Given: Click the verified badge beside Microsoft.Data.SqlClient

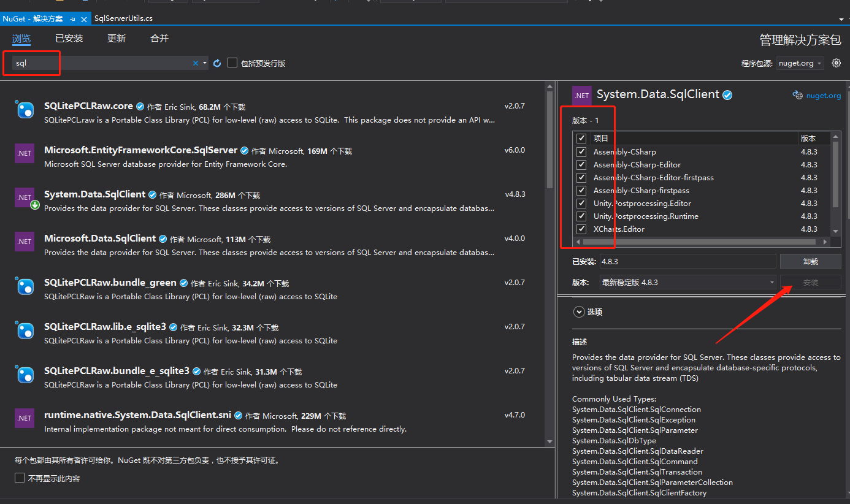Looking at the screenshot, I should [x=163, y=239].
